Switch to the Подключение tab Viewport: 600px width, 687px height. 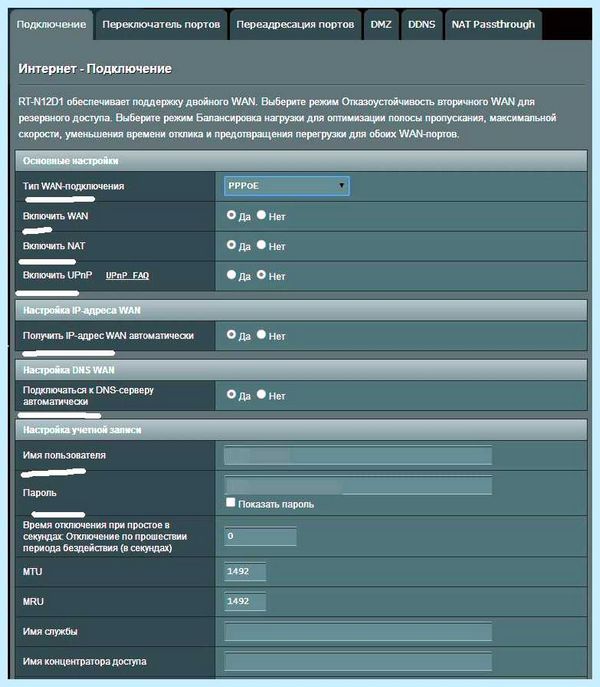tap(51, 25)
